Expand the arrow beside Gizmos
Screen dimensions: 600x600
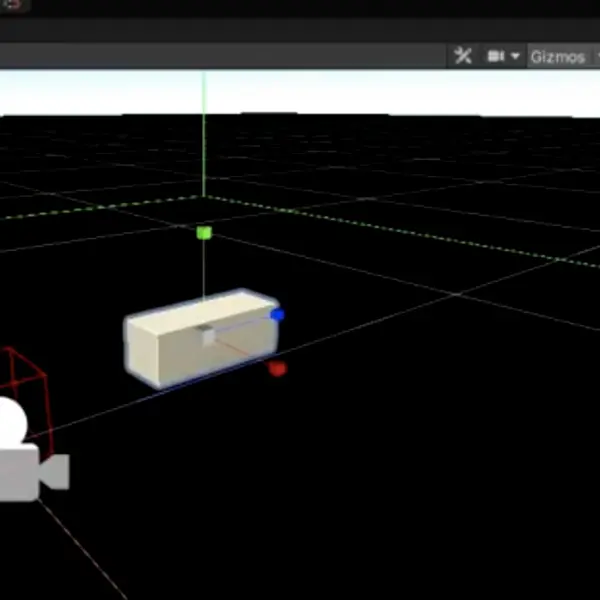(x=598, y=56)
